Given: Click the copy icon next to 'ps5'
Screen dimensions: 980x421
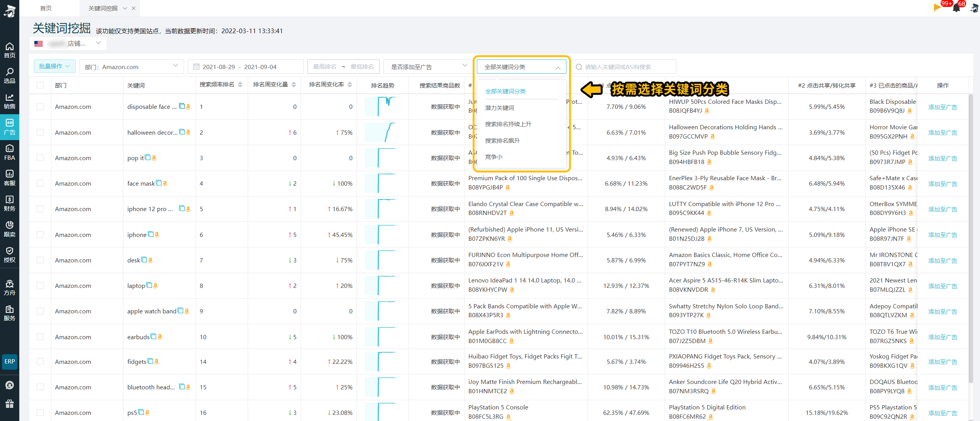Looking at the screenshot, I should click(x=141, y=412).
